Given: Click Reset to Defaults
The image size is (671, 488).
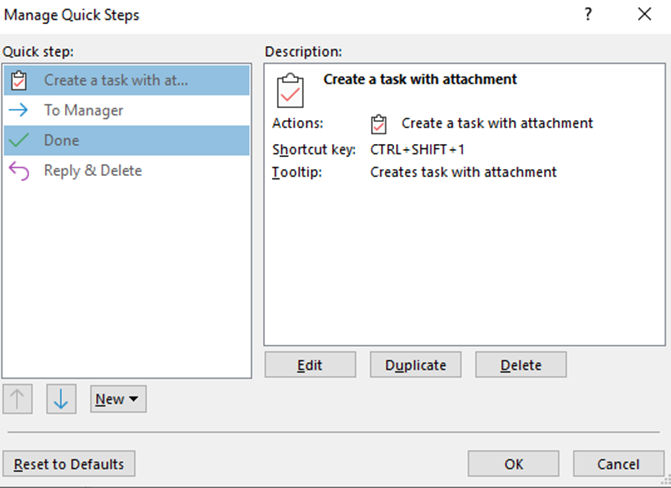Looking at the screenshot, I should [x=69, y=464].
